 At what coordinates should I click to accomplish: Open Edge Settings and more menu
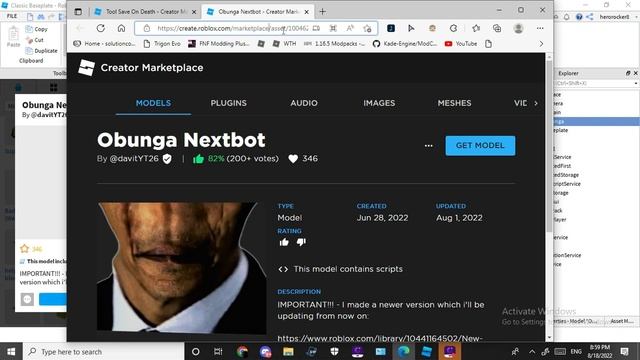(x=540, y=28)
